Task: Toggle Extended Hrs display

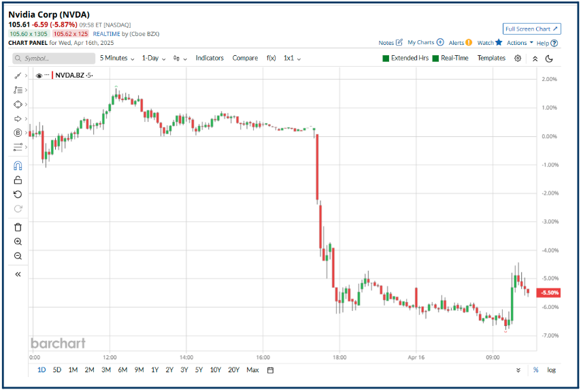Action: point(405,59)
